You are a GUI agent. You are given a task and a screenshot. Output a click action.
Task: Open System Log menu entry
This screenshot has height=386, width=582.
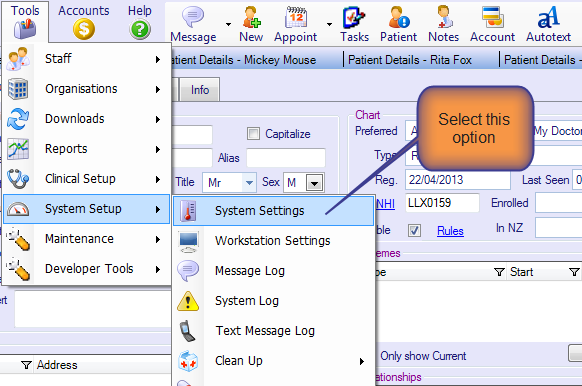coord(274,301)
